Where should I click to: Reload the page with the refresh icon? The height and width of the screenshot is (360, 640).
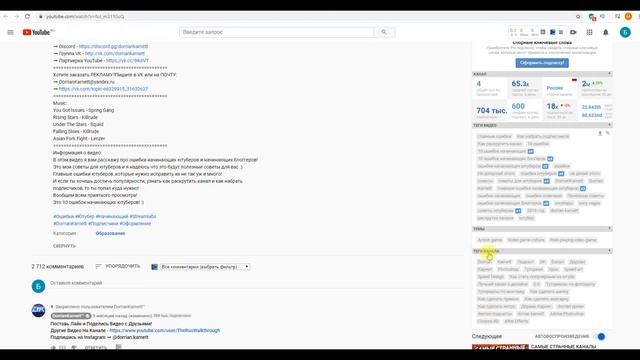coord(27,16)
